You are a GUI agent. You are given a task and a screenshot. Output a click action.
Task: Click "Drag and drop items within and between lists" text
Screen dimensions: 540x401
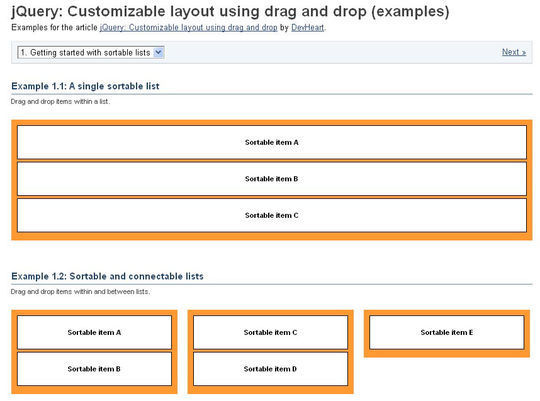click(80, 292)
